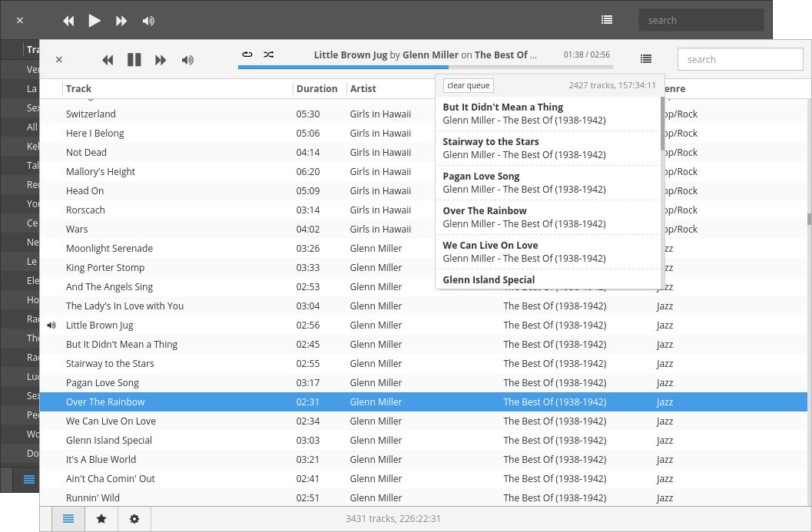The height and width of the screenshot is (532, 812).
Task: Select the list view icon bottom-left
Action: [68, 519]
